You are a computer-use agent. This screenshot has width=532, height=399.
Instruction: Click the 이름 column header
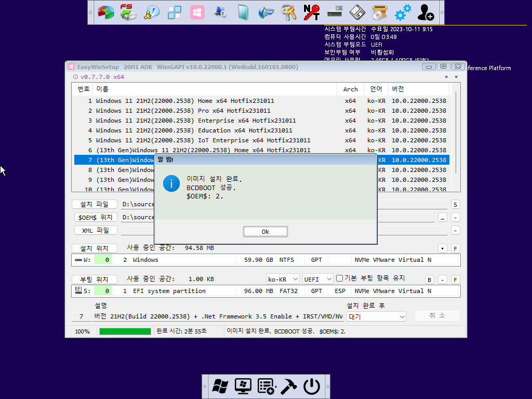point(215,89)
